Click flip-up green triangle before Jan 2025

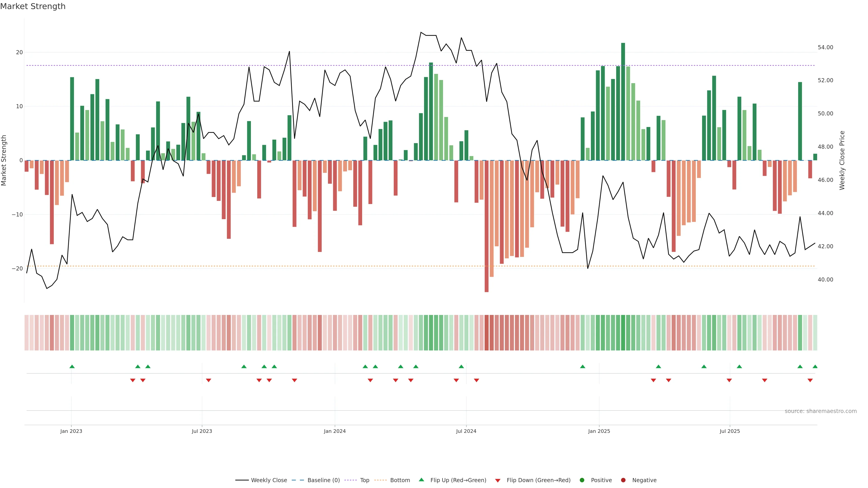pos(583,366)
